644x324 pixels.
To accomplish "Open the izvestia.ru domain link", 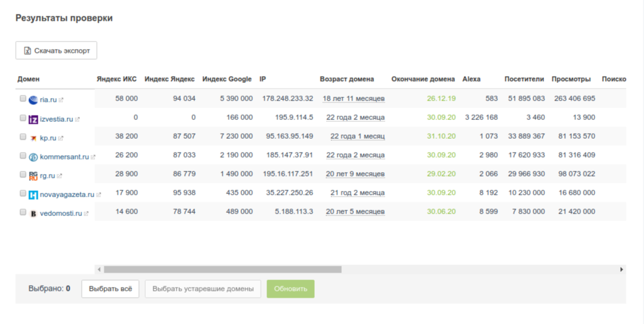I will 57,119.
